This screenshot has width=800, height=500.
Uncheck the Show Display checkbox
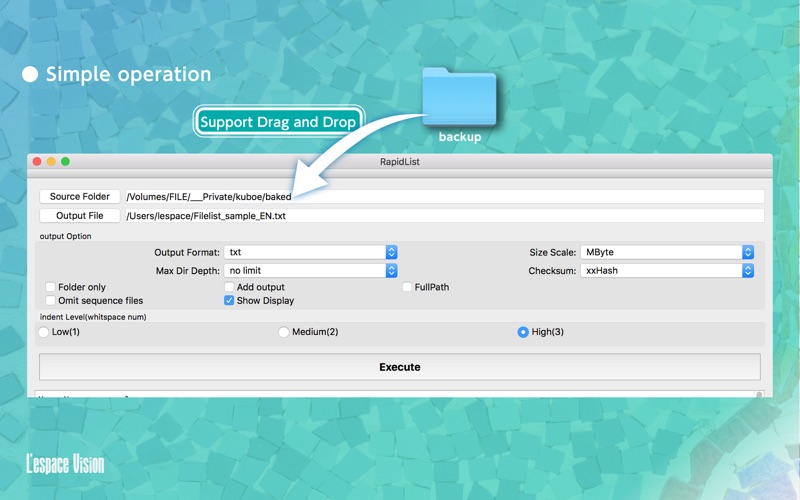point(229,301)
